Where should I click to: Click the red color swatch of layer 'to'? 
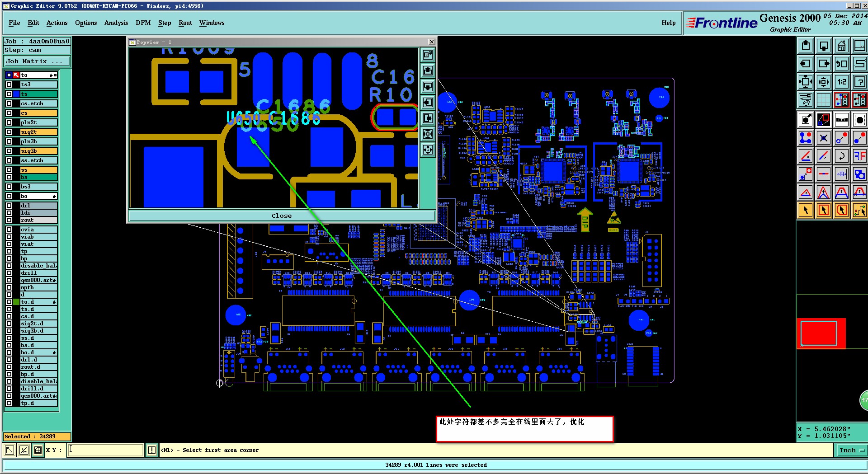16,75
